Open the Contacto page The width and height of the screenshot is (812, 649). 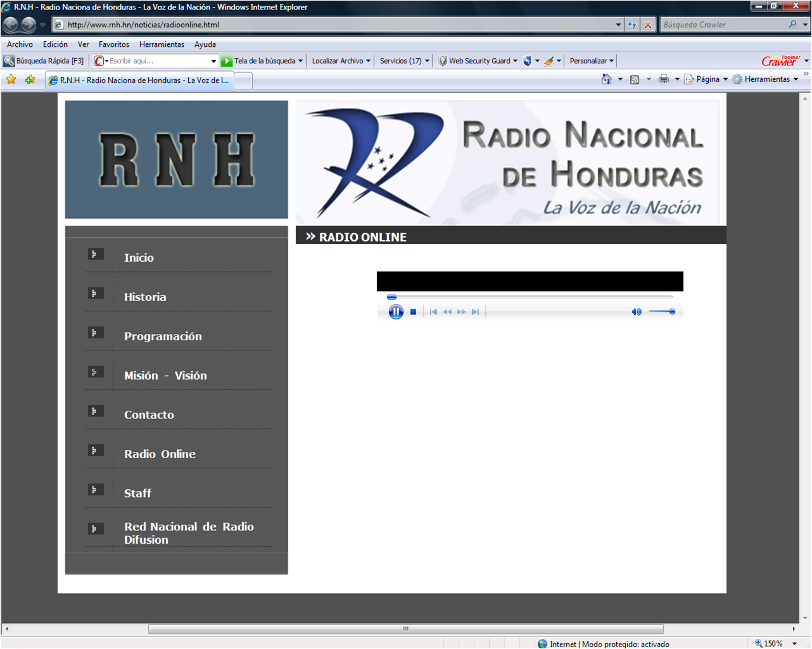149,415
